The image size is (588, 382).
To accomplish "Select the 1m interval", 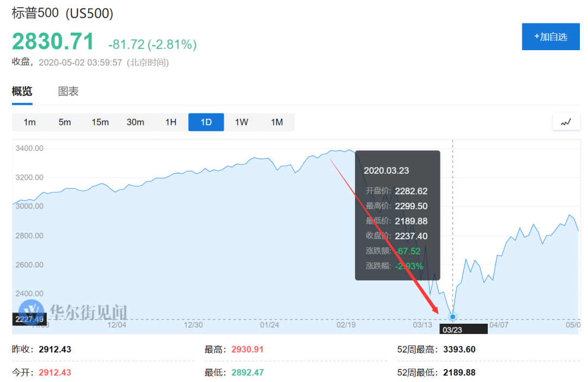I will click(29, 122).
